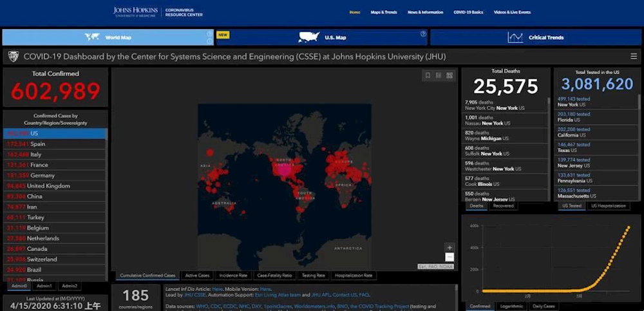
Task: Switch to the Incidence Rate tab
Action: point(233,276)
